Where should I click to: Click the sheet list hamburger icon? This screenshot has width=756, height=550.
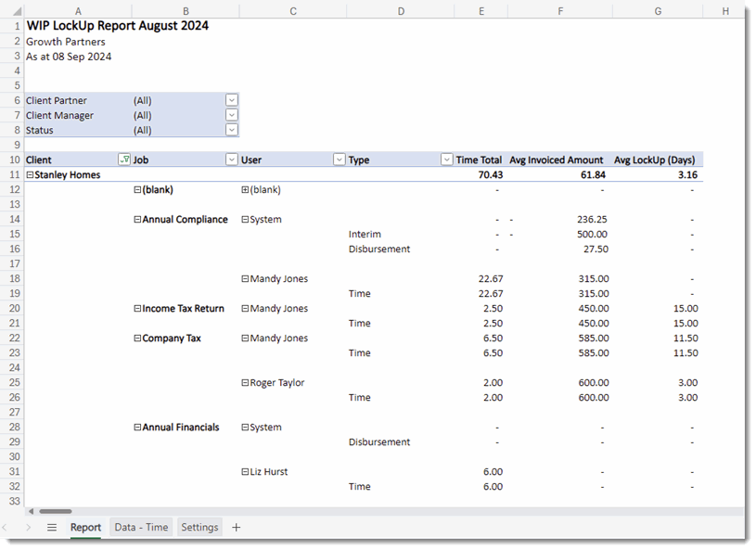(53, 527)
